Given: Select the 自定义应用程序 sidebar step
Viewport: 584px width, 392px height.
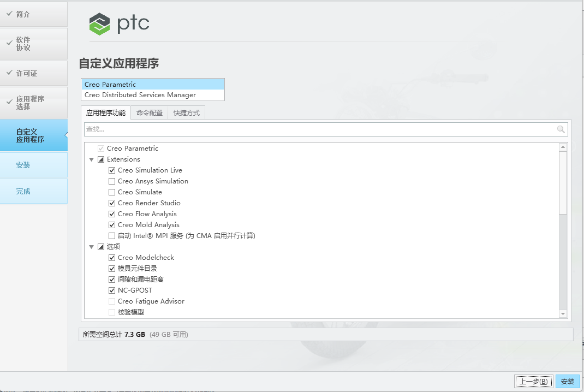Looking at the screenshot, I should pyautogui.click(x=33, y=135).
